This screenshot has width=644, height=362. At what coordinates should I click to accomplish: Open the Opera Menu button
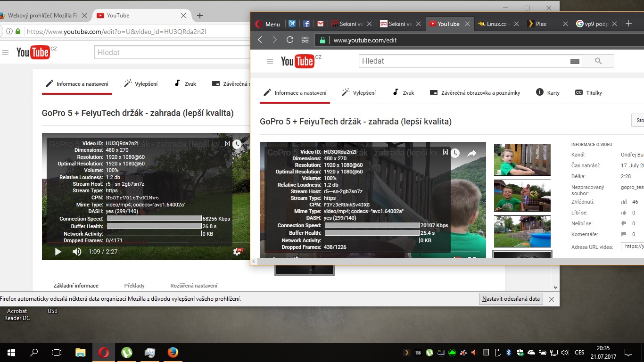pos(268,24)
